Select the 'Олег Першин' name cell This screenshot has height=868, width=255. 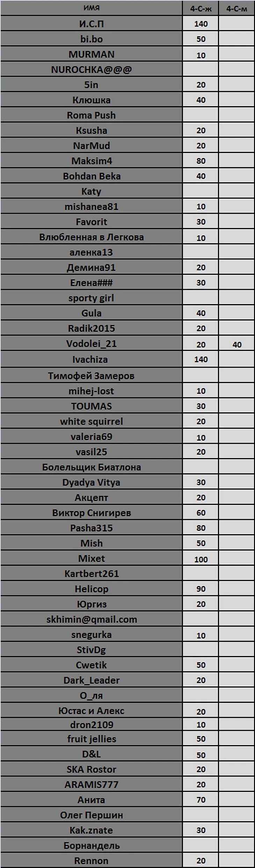point(91,815)
